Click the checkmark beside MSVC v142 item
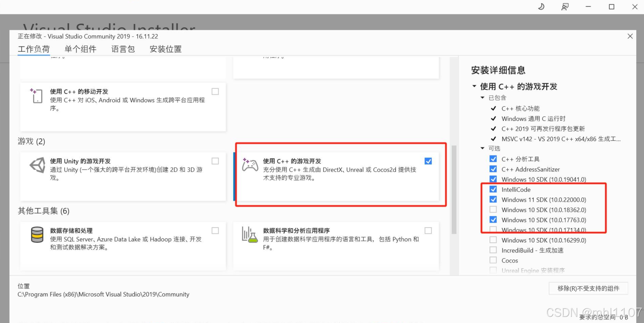Screen dimensions: 644x323 pos(493,139)
